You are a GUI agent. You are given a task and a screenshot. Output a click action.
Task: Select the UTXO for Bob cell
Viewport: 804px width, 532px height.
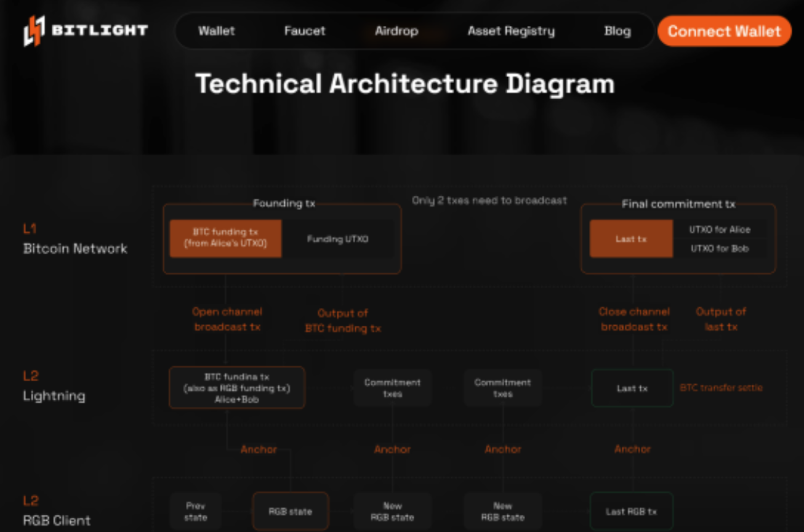point(720,249)
